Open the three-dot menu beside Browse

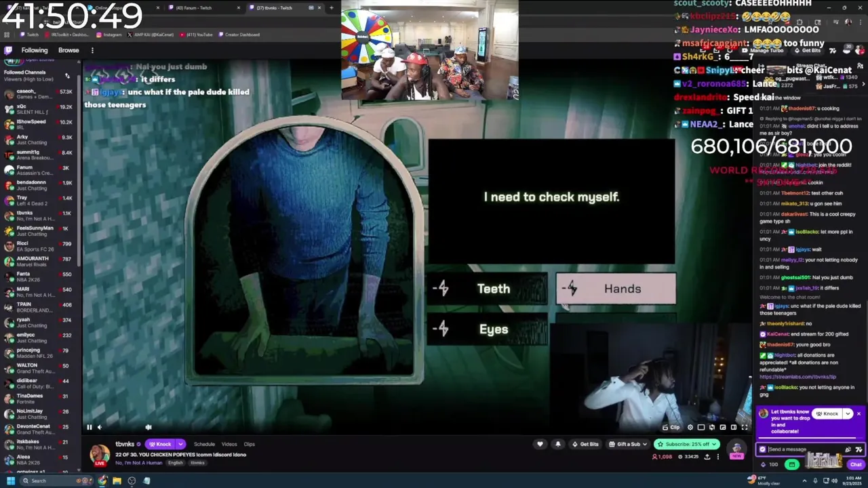(92, 50)
